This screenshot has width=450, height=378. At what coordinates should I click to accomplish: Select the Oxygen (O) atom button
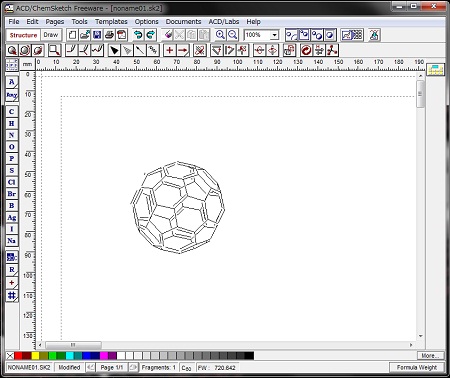pyautogui.click(x=12, y=147)
